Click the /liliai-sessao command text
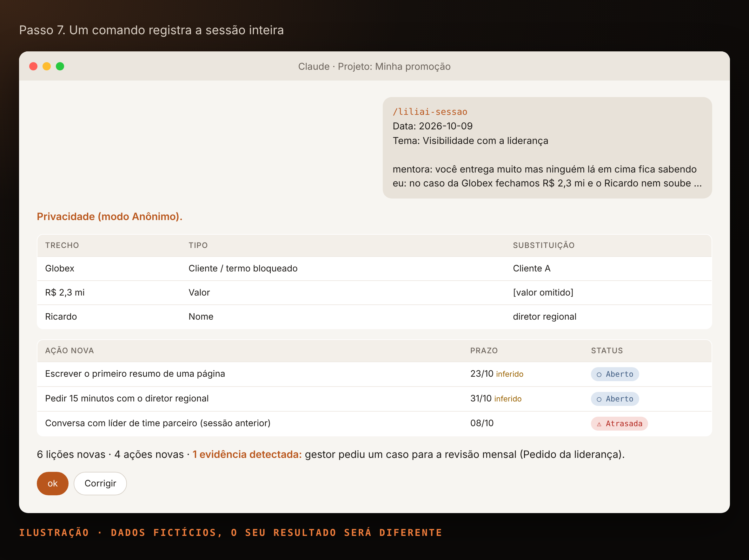Viewport: 749px width, 560px height. pos(430,112)
